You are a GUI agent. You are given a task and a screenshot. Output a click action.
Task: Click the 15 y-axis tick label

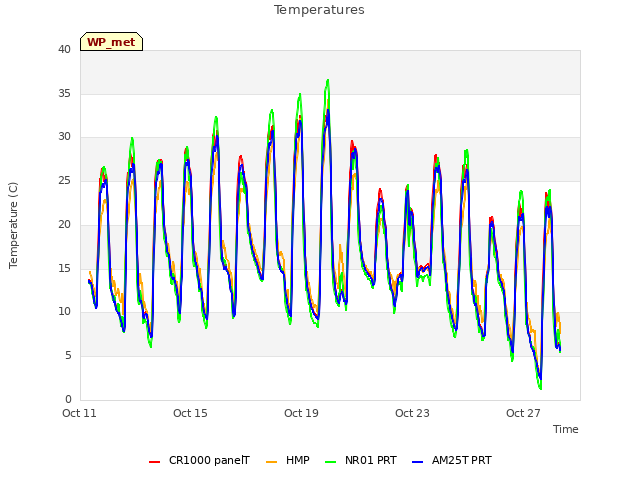click(x=64, y=268)
